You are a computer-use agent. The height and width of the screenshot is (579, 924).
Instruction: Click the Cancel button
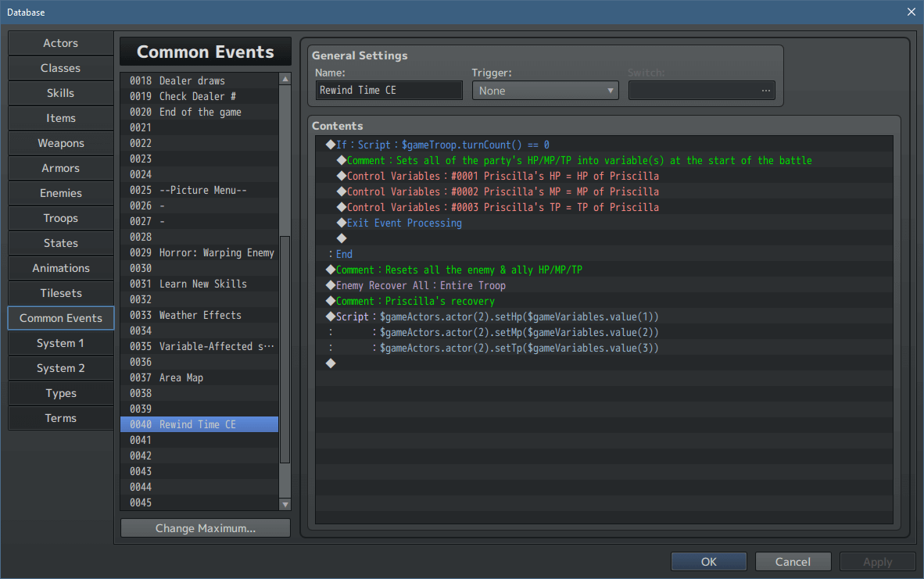pyautogui.click(x=793, y=561)
